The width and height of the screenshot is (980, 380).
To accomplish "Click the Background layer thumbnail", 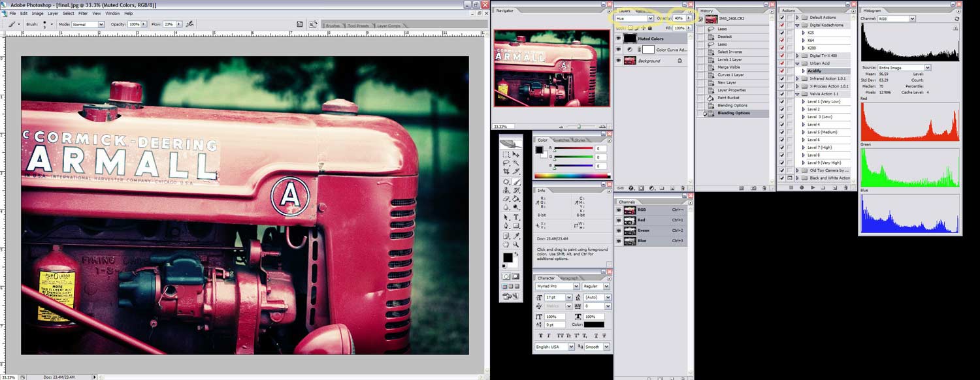I will pos(630,61).
